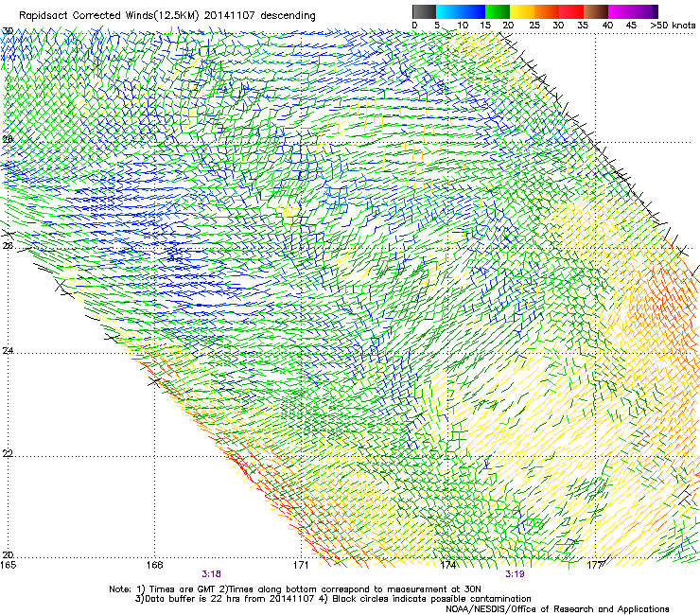Click the note line 'Times are GMT'

(183, 589)
